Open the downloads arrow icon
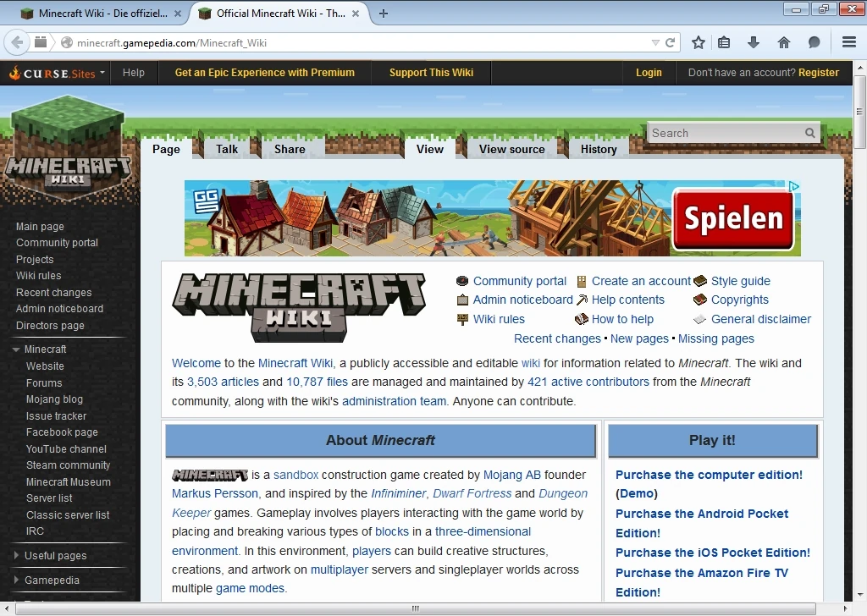 coord(754,42)
